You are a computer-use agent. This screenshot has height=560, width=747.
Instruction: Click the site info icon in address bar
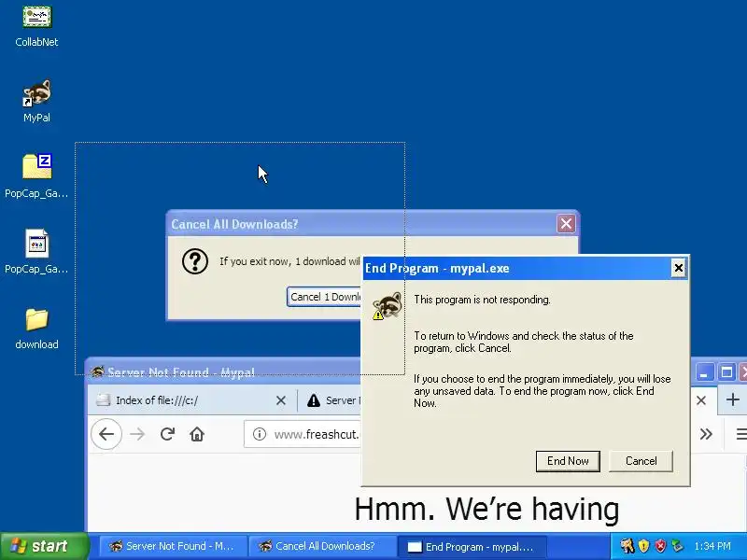260,434
